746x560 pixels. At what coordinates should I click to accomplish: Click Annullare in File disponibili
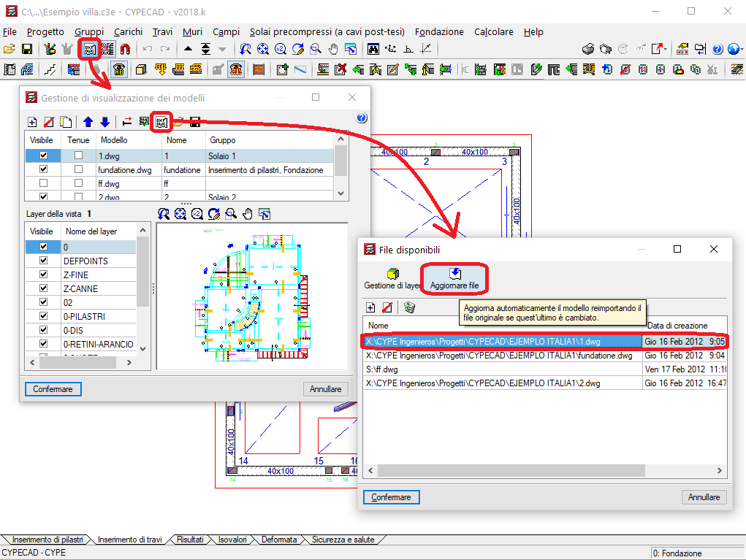704,497
